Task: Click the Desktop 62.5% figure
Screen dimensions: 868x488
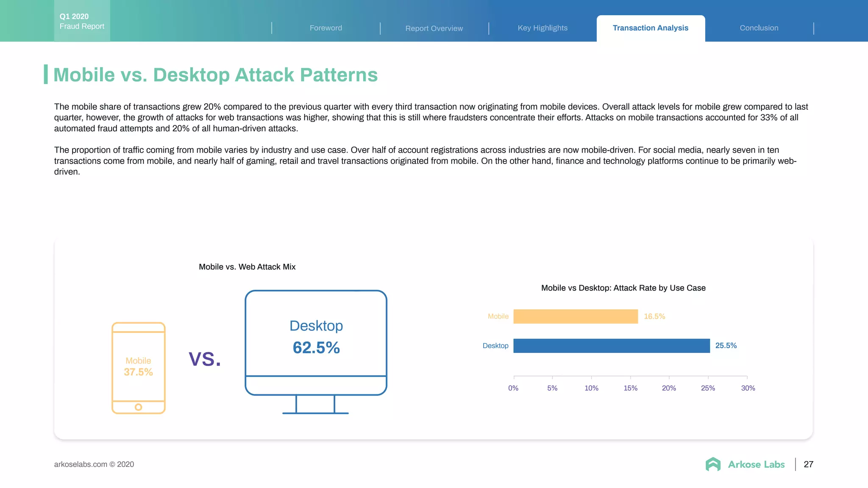Action: [x=316, y=337]
